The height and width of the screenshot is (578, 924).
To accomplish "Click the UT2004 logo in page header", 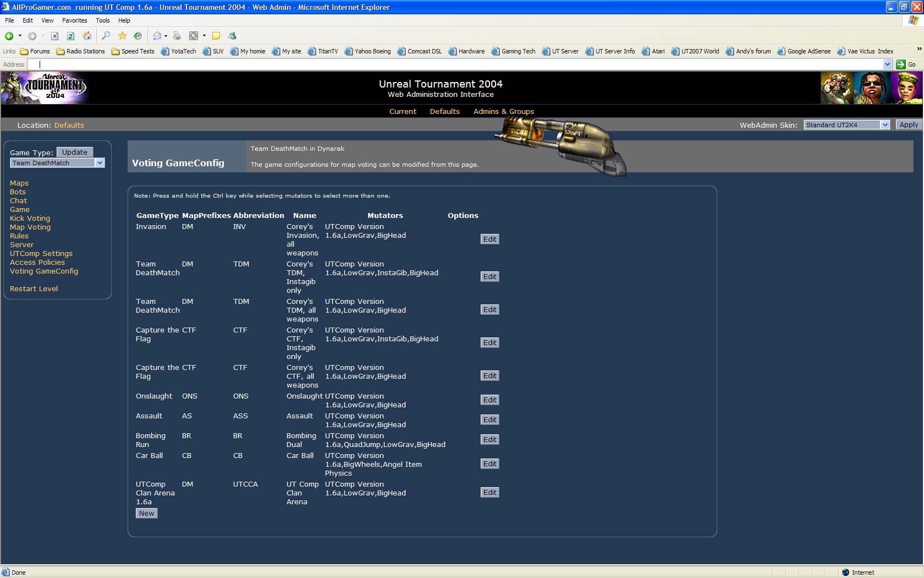I will tap(44, 88).
